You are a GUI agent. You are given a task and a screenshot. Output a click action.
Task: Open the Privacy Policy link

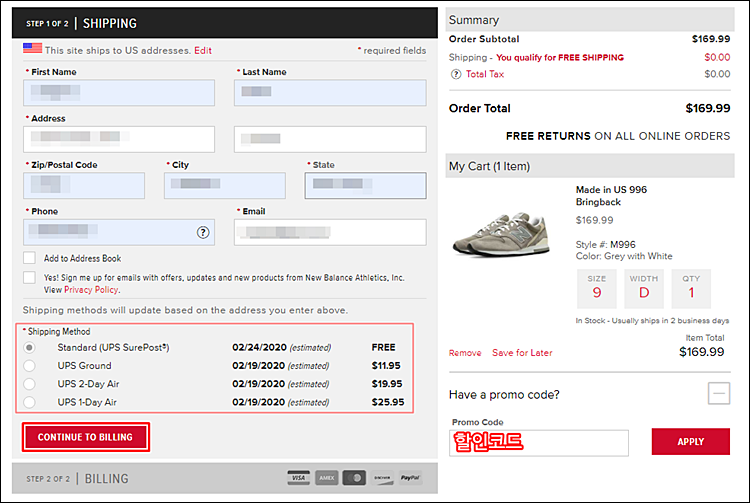coord(91,290)
